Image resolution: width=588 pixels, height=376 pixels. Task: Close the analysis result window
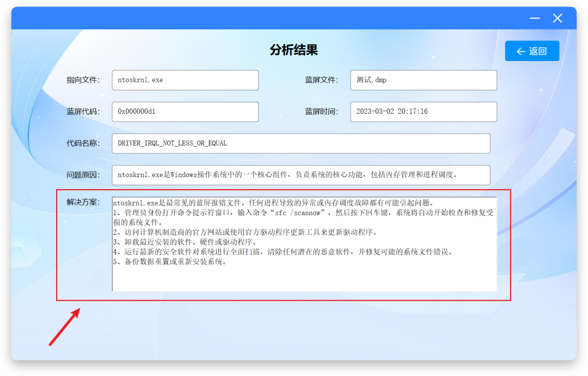tap(558, 18)
